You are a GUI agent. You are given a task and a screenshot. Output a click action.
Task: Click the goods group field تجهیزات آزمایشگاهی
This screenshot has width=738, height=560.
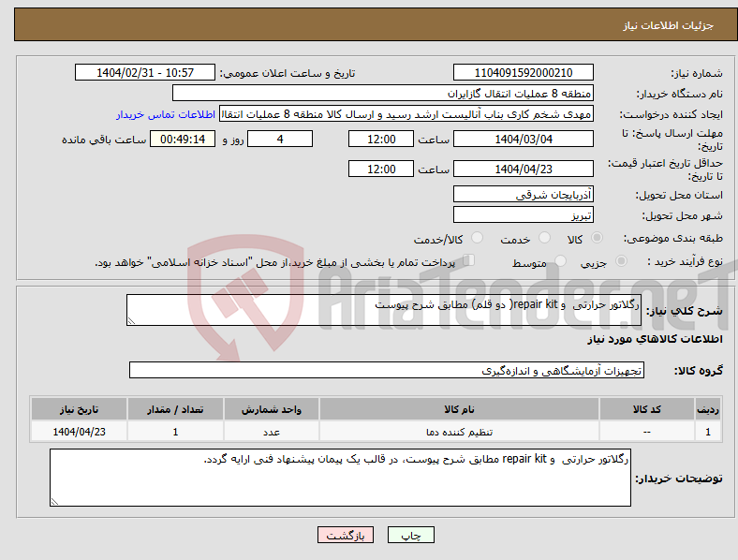387,370
